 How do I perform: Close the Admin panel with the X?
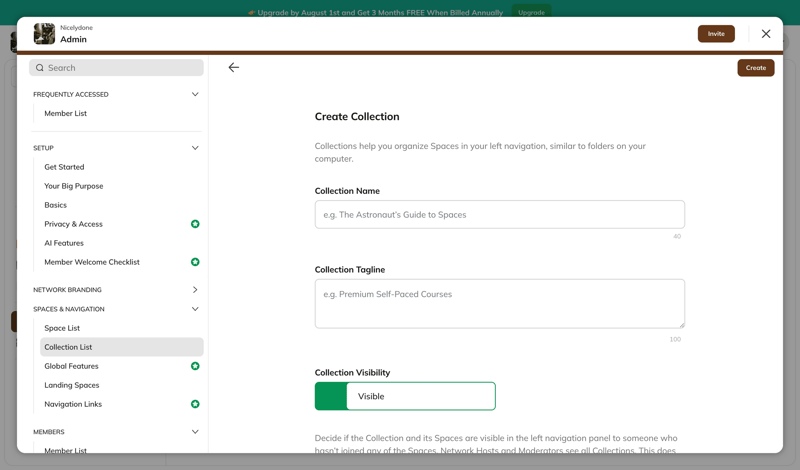[x=766, y=34]
